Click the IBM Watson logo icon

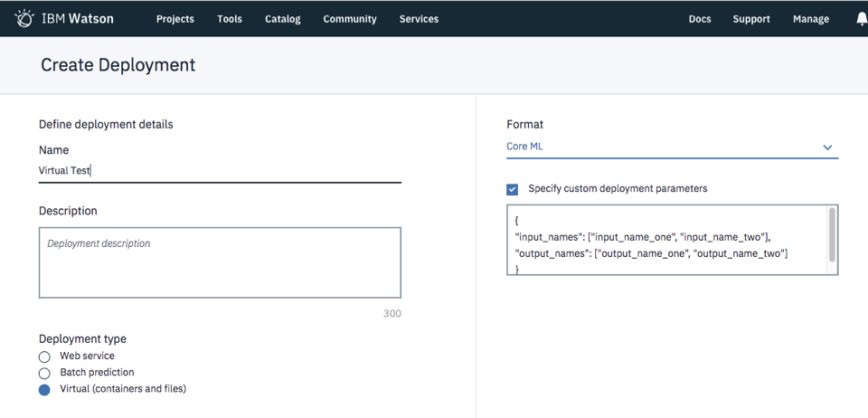pyautogui.click(x=24, y=18)
